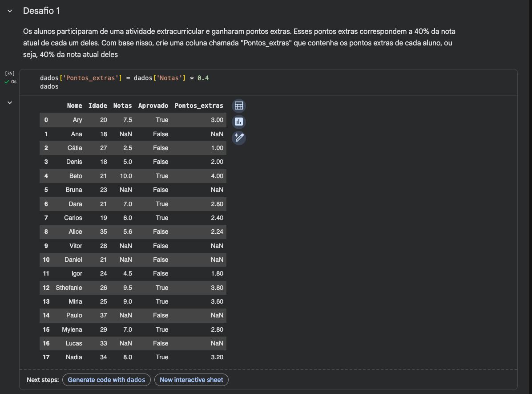The width and height of the screenshot is (532, 394).
Task: Select the Aprovado column header
Action: (153, 106)
